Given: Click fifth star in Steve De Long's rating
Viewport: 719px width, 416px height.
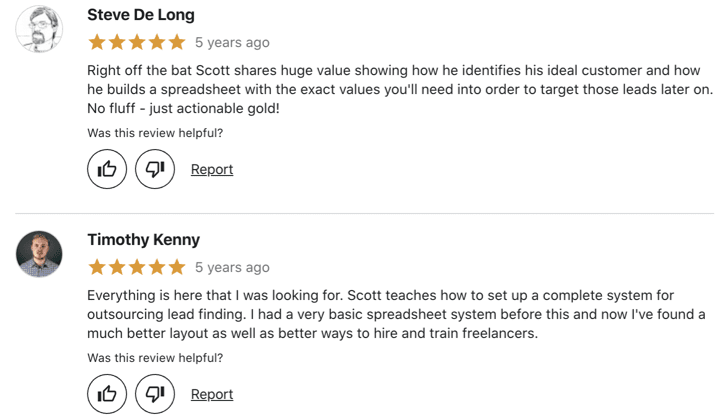Looking at the screenshot, I should point(177,42).
